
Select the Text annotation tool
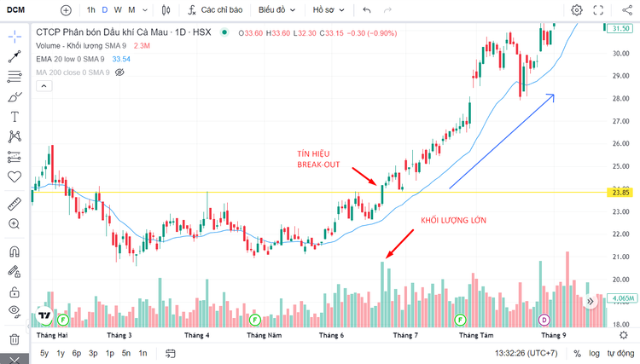tap(15, 117)
